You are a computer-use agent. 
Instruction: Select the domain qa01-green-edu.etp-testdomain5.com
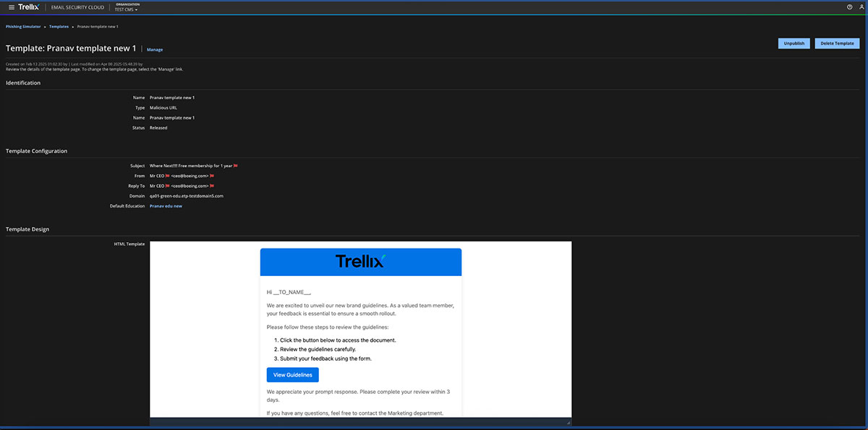coord(187,196)
